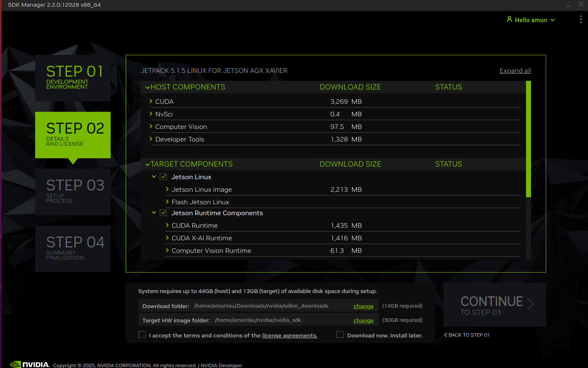Close the SDK Manager window
This screenshot has width=588, height=368.
click(580, 5)
